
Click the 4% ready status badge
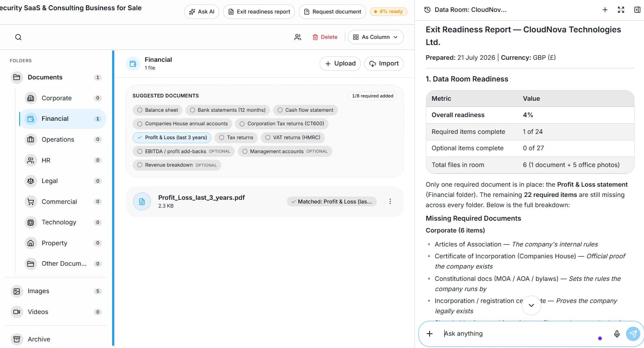pyautogui.click(x=389, y=11)
